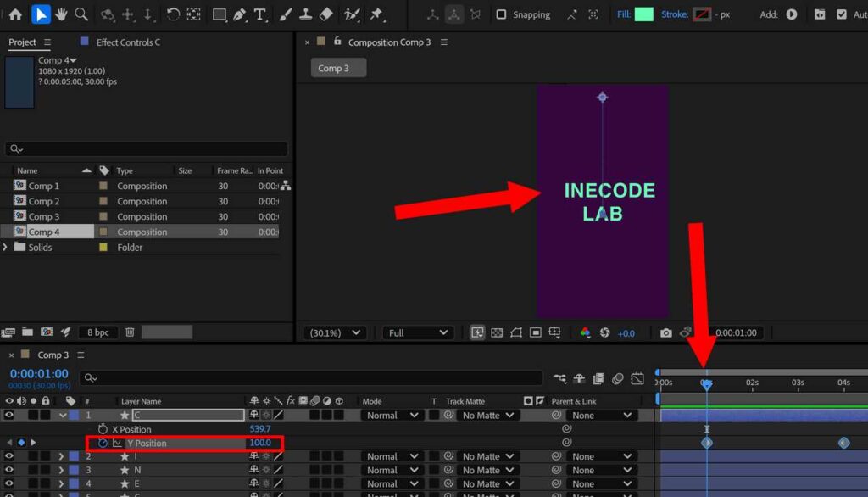Create new composition icon in Project panel

click(x=47, y=332)
